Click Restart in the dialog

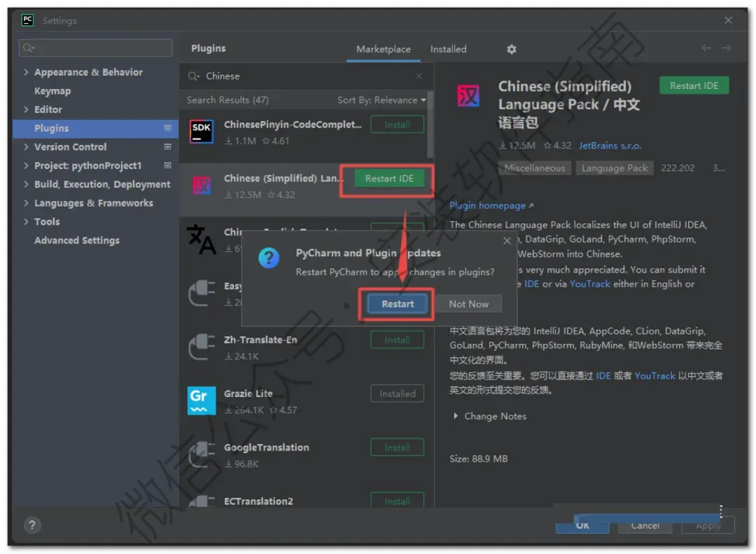point(398,304)
